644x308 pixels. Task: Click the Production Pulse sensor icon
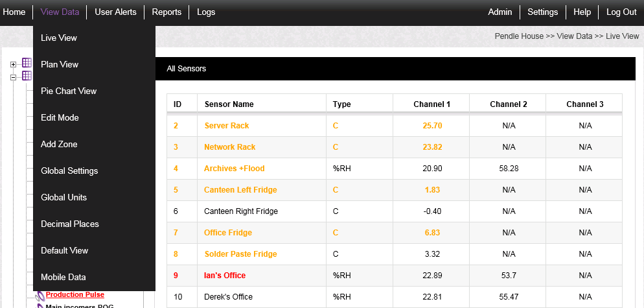coord(40,295)
